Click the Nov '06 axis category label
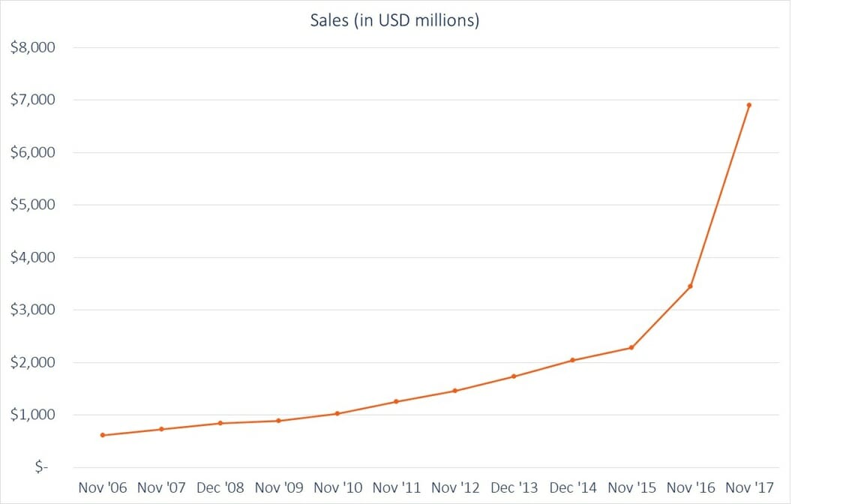This screenshot has width=864, height=504. coord(103,487)
